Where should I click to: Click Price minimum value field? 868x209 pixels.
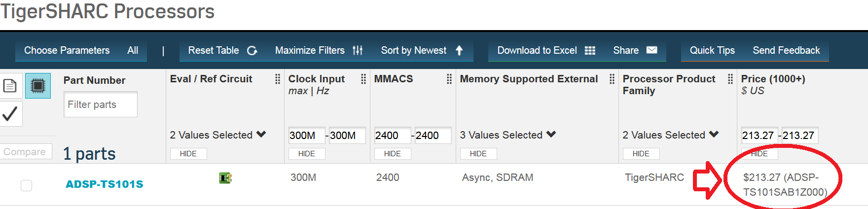pos(759,135)
